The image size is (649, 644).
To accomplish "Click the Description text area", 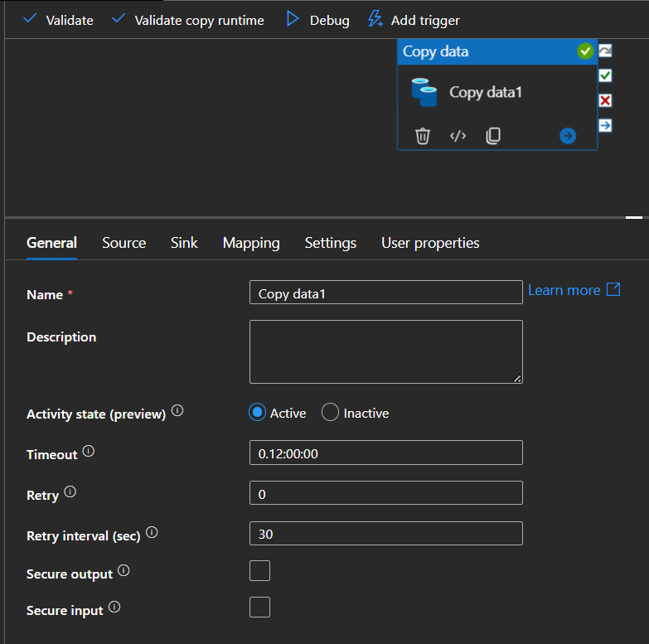I will (x=385, y=351).
